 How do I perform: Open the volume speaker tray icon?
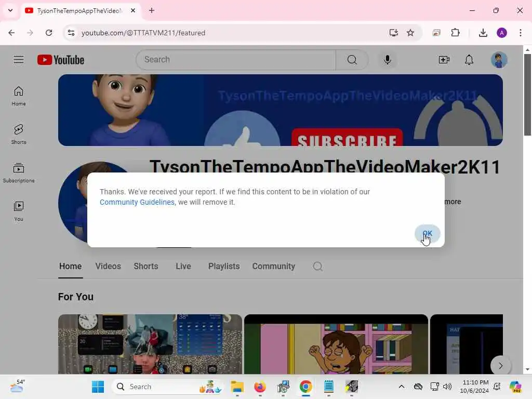click(x=447, y=387)
